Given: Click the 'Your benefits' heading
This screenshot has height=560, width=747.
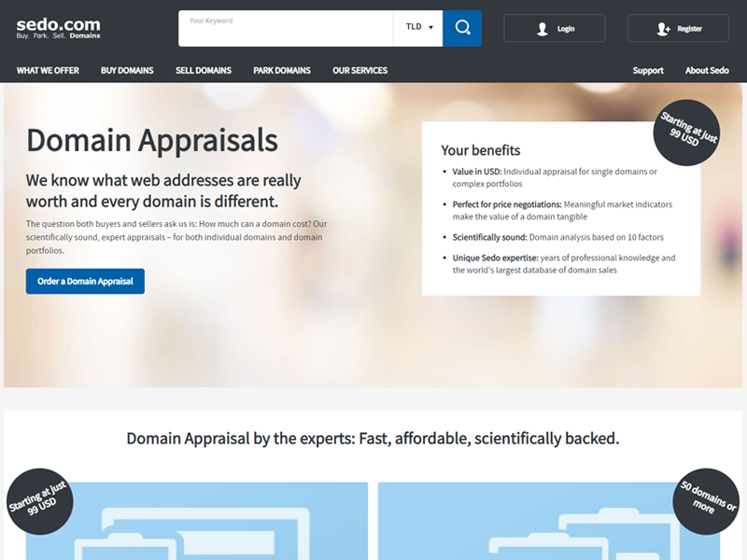Looking at the screenshot, I should (480, 150).
